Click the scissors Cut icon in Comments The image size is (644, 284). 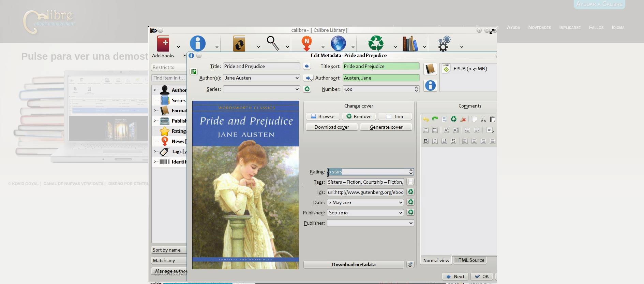483,119
